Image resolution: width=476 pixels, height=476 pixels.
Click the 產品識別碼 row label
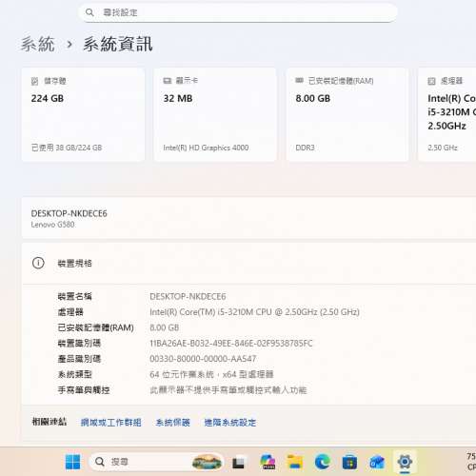pyautogui.click(x=79, y=359)
